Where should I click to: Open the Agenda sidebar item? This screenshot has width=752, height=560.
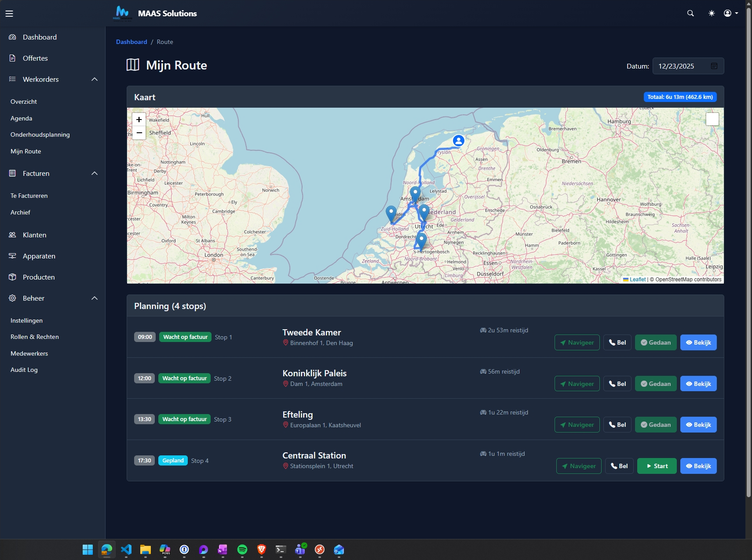coord(21,118)
